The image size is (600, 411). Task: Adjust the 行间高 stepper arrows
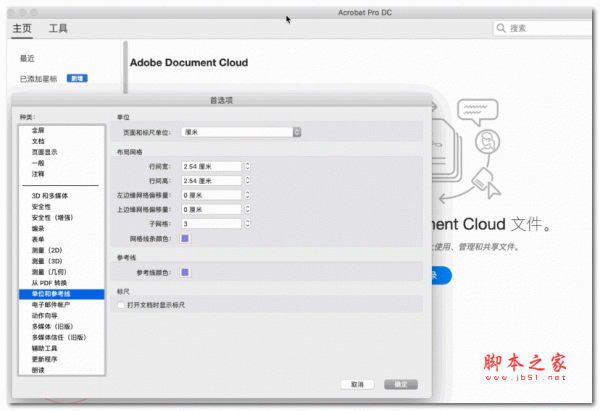pyautogui.click(x=248, y=181)
